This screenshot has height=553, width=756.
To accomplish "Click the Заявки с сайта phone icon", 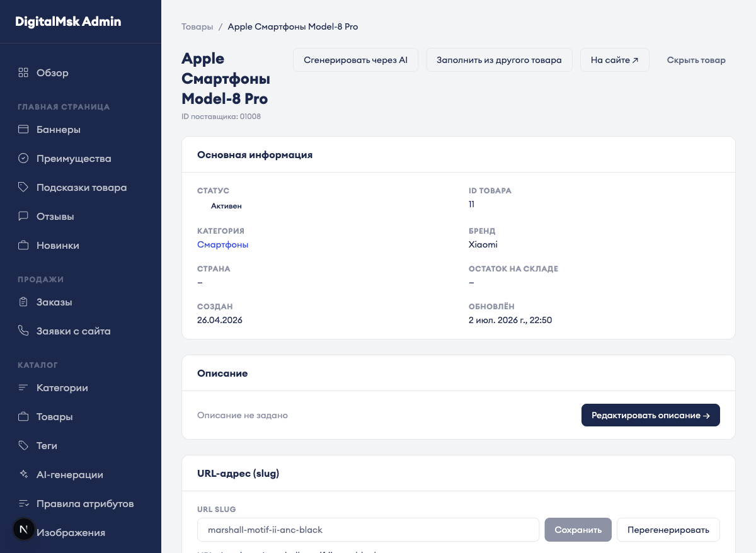I will (x=23, y=331).
